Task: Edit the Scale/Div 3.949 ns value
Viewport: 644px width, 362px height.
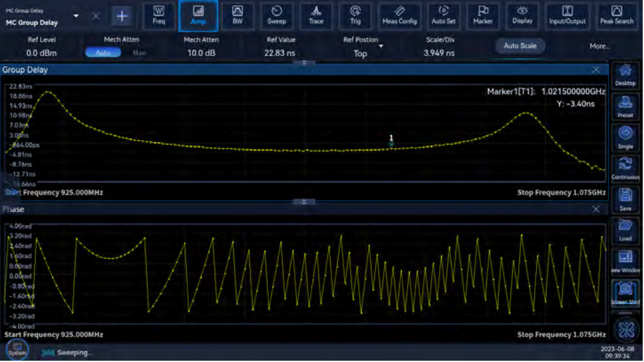Action: pos(439,53)
